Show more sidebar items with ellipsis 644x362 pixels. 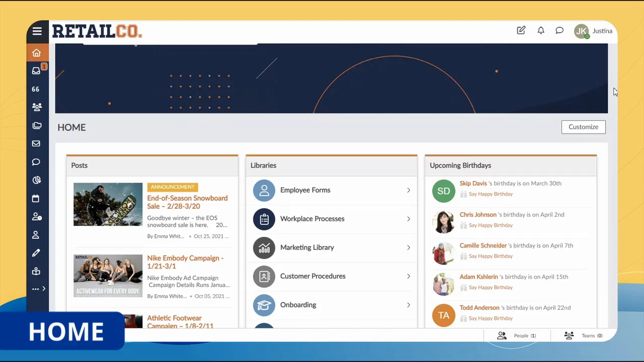(38, 289)
